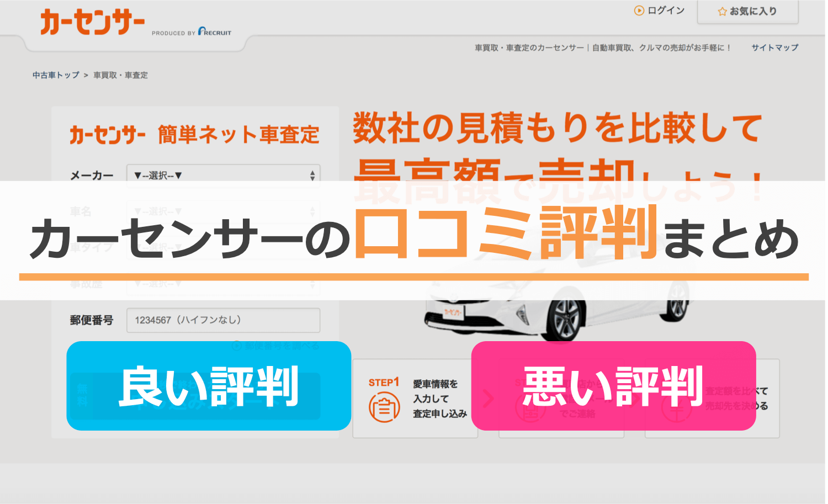
Task: Click the メーカー dropdown stepper arrows
Action: click(312, 176)
